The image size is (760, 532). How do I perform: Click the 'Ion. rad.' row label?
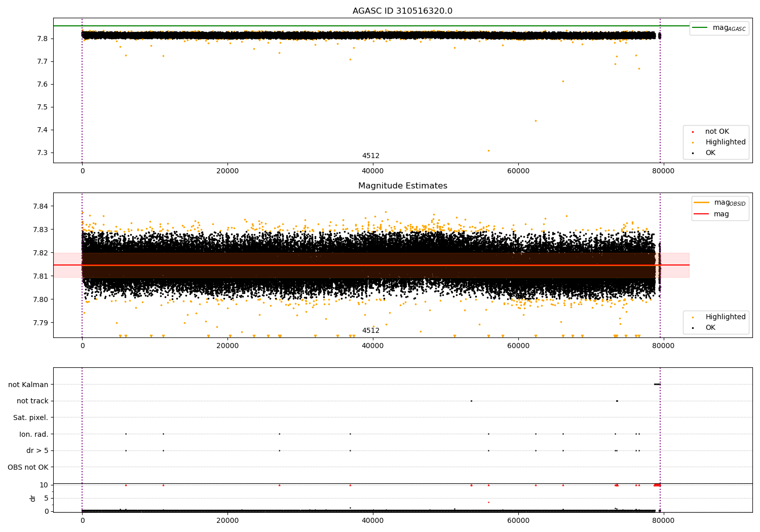pyautogui.click(x=34, y=434)
